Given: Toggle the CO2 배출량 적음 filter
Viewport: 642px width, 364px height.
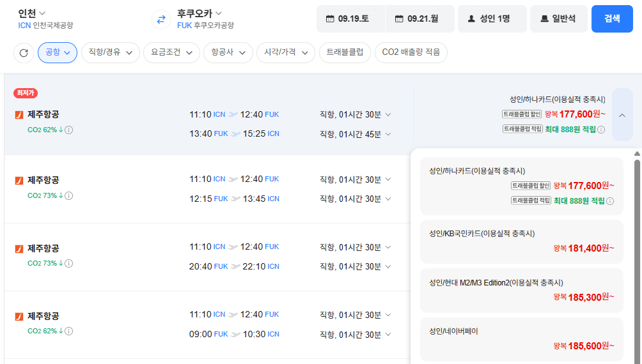Looking at the screenshot, I should pyautogui.click(x=411, y=53).
